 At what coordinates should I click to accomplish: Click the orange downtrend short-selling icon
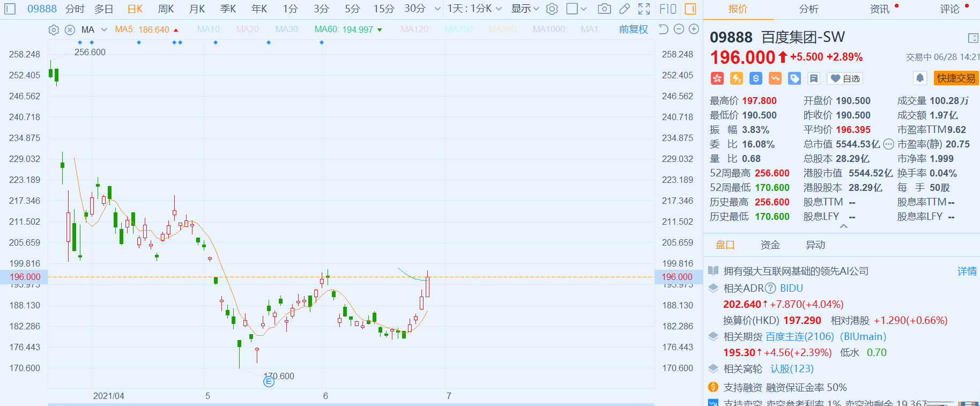[775, 78]
